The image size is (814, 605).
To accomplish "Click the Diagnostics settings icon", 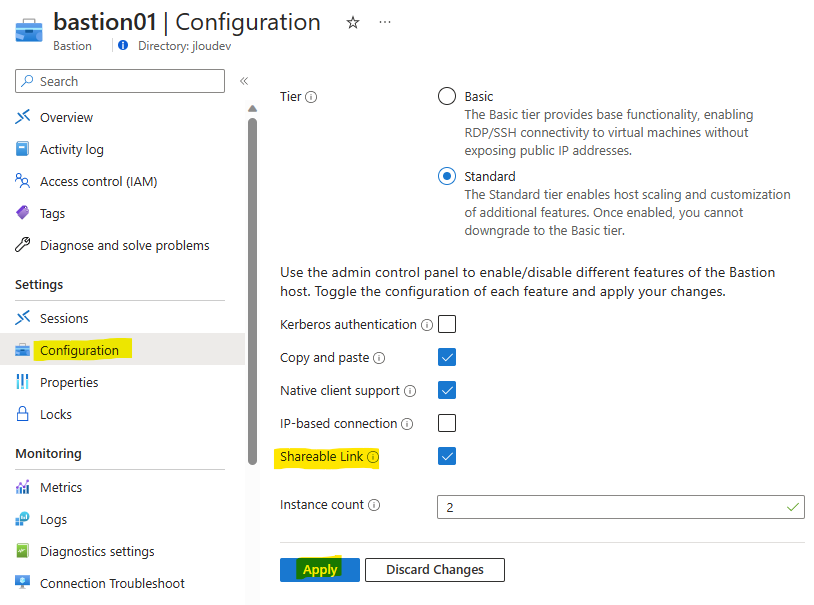I will [22, 550].
